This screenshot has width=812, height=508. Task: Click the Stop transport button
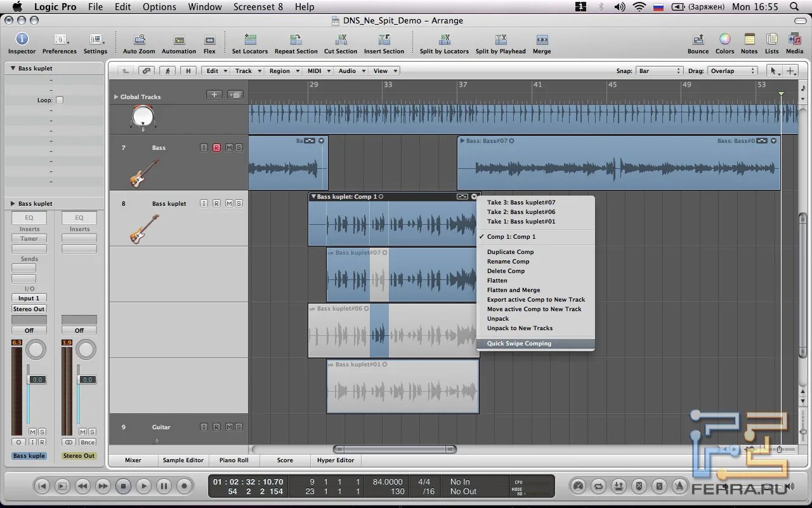pos(123,486)
